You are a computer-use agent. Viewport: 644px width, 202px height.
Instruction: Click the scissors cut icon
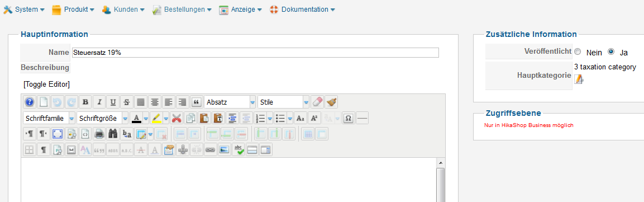pyautogui.click(x=176, y=119)
